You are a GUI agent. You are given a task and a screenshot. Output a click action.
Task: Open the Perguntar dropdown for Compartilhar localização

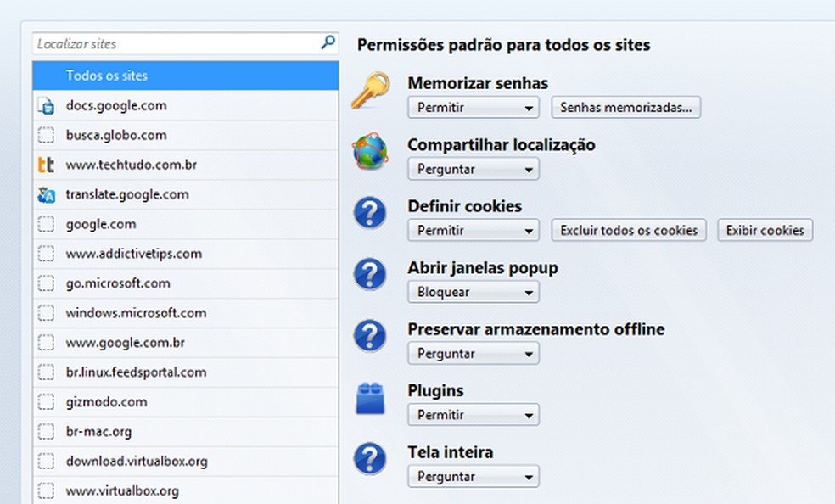pos(473,169)
